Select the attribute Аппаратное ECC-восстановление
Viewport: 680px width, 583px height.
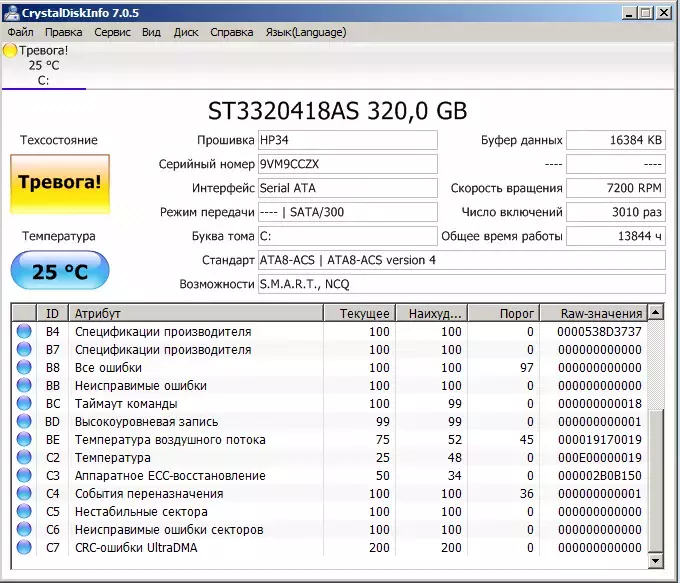(170, 475)
